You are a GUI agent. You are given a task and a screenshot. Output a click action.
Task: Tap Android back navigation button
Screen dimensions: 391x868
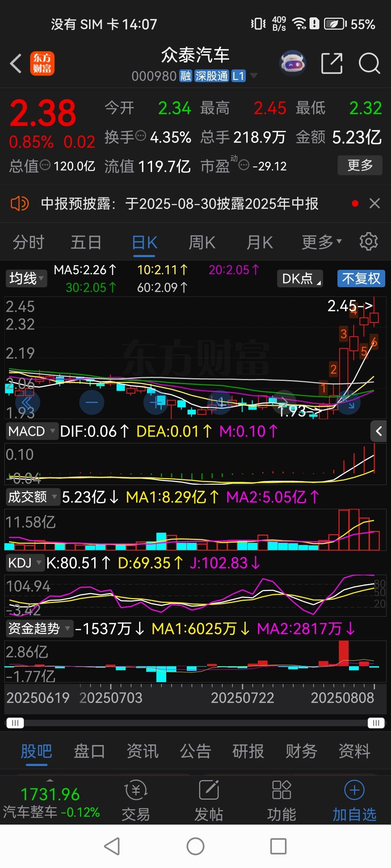pos(112,846)
